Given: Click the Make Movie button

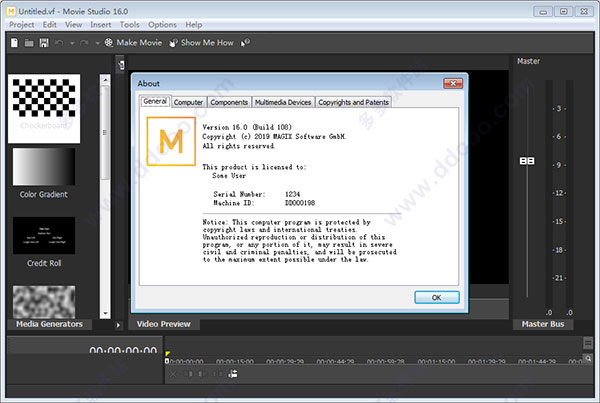Looking at the screenshot, I should pos(133,43).
